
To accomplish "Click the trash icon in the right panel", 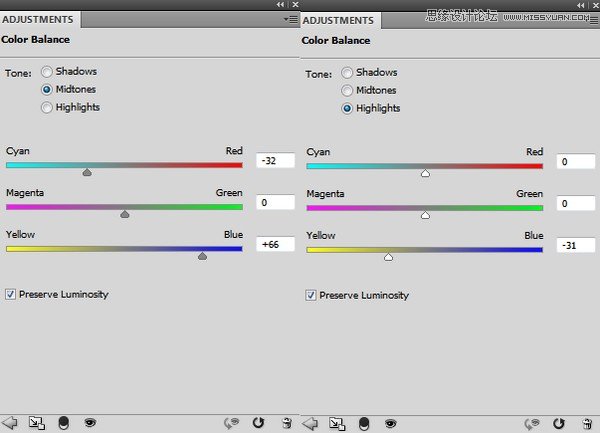I will [x=586, y=423].
